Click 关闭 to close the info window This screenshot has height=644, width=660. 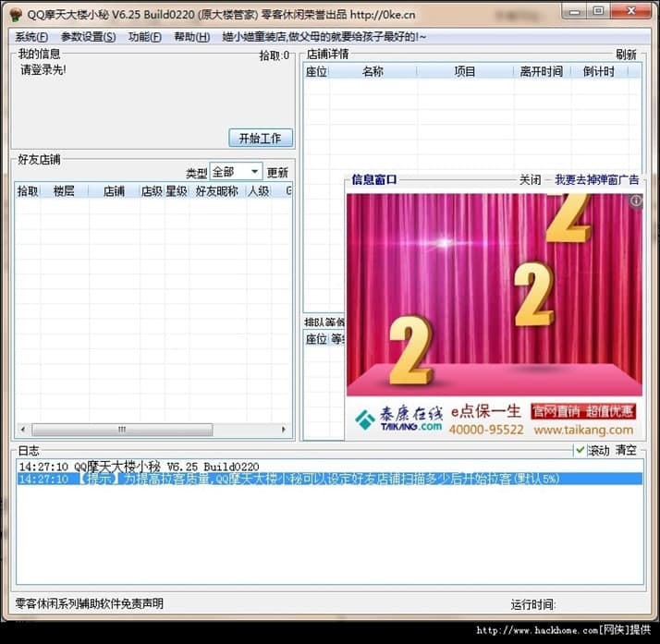(x=530, y=180)
